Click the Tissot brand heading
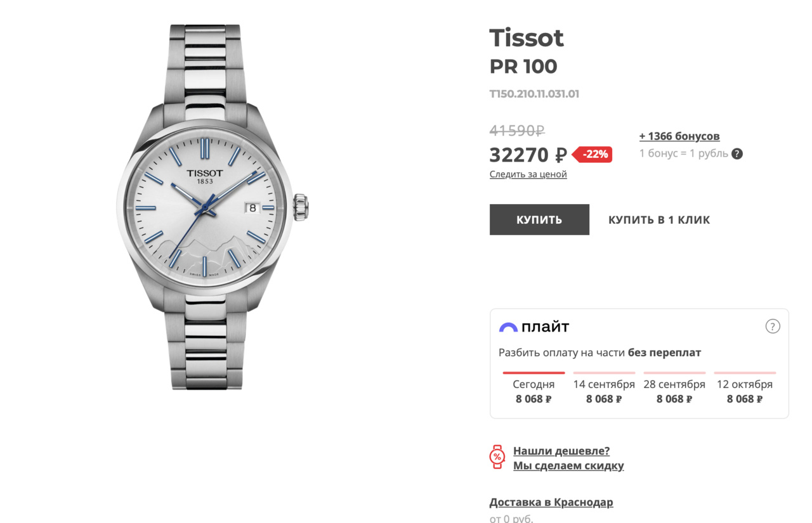Image resolution: width=812 pixels, height=523 pixels. pos(527,38)
